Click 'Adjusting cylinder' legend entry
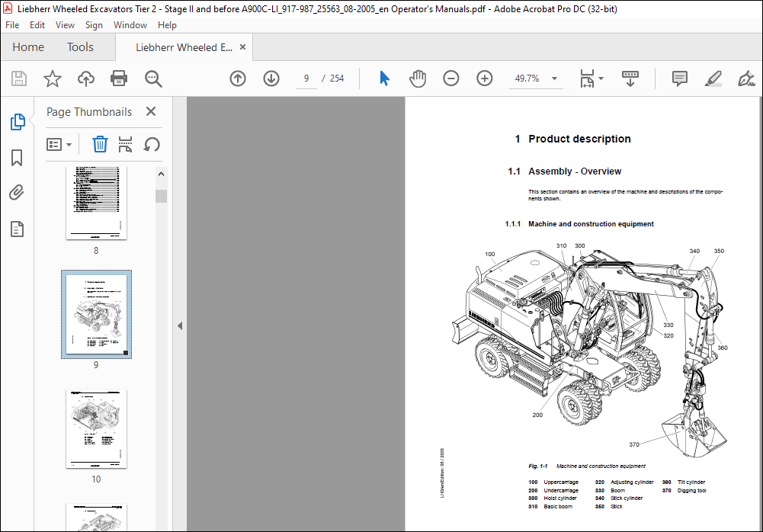The image size is (763, 532). (632, 482)
